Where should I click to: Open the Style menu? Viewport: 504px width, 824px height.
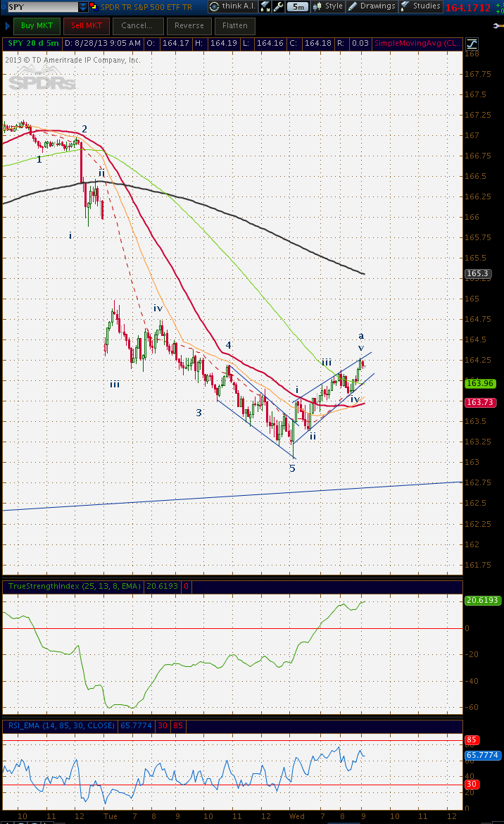pos(328,6)
